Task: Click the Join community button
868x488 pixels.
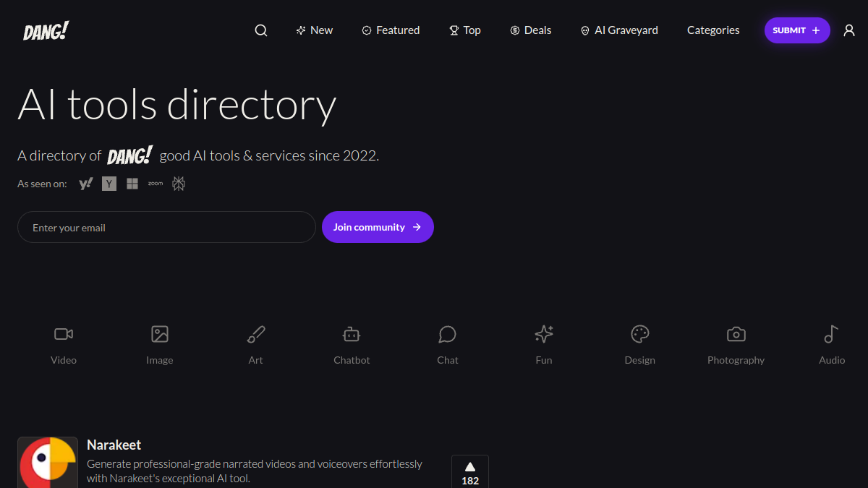Action: [378, 227]
